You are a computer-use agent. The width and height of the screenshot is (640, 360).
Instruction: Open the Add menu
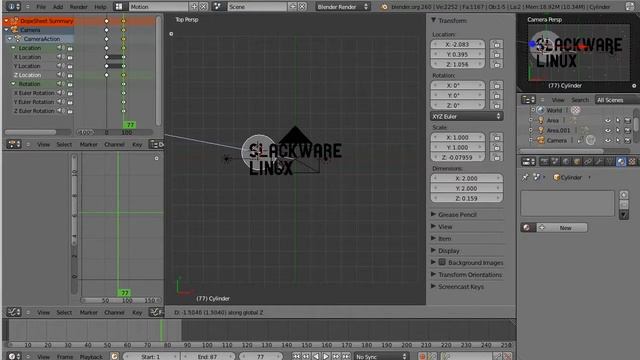tap(58, 7)
